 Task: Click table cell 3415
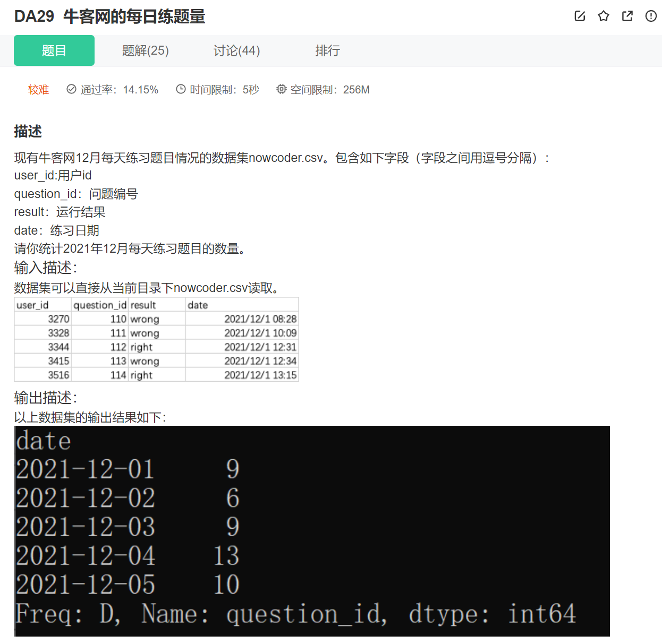click(x=43, y=361)
